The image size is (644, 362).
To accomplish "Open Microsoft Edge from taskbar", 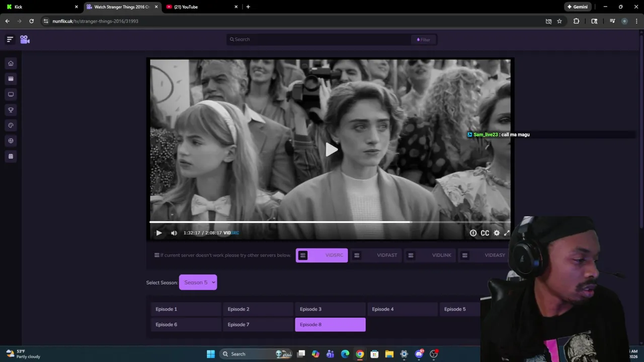I will click(345, 354).
